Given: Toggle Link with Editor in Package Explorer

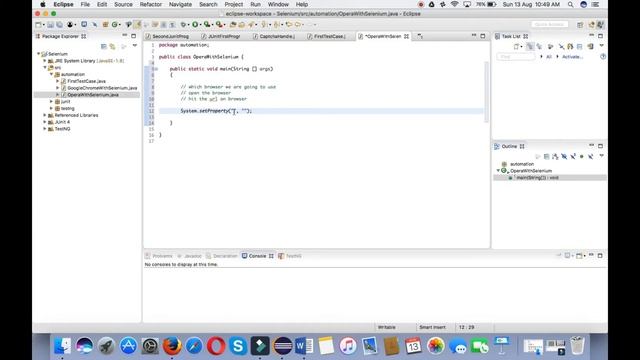Looking at the screenshot, I should pos(113,46).
